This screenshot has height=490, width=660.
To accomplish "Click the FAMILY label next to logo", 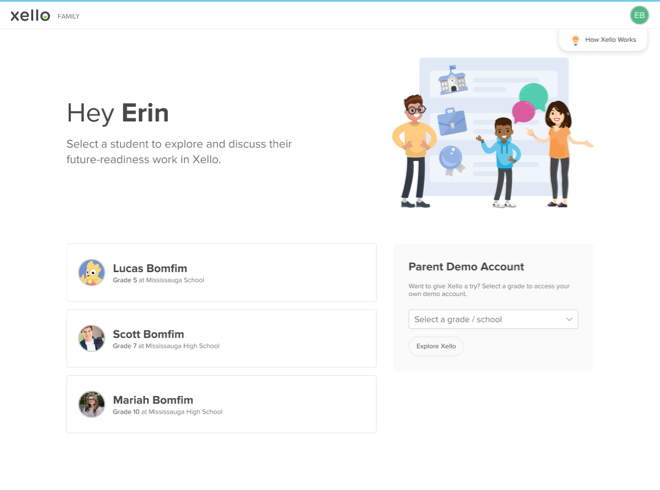I will point(69,16).
